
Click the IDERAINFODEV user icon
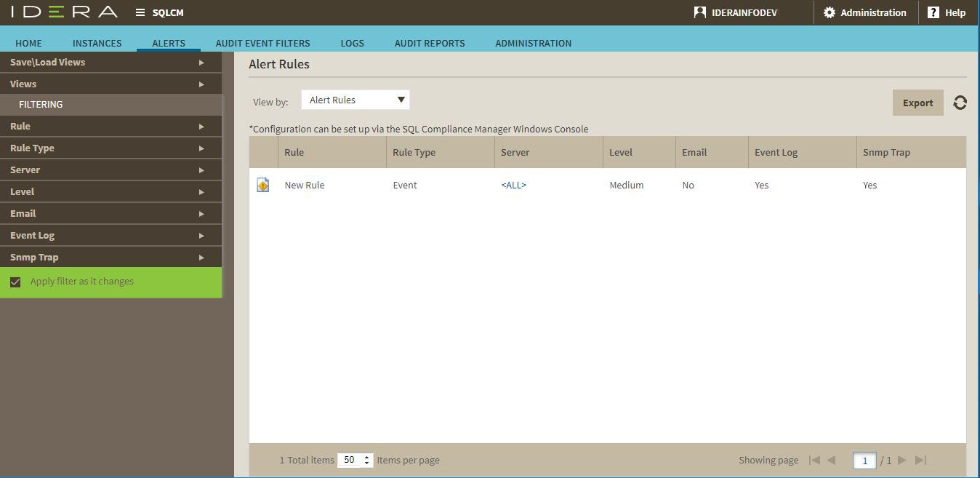pyautogui.click(x=699, y=12)
